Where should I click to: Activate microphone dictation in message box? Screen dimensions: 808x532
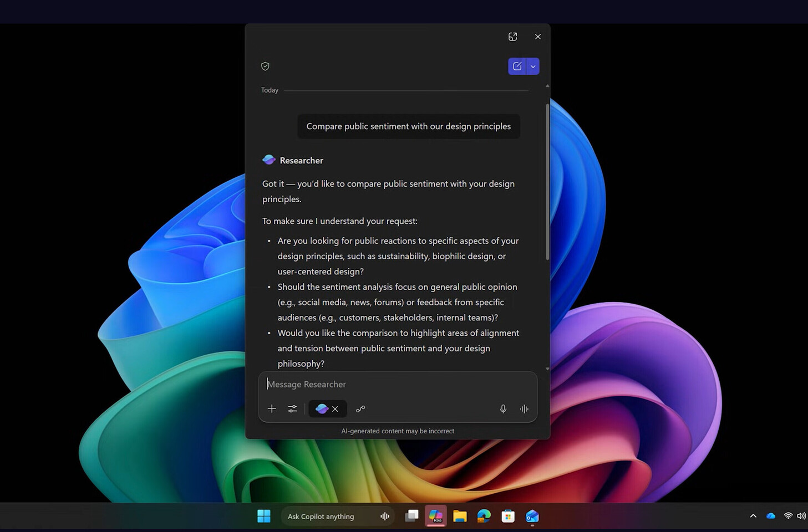pyautogui.click(x=503, y=409)
